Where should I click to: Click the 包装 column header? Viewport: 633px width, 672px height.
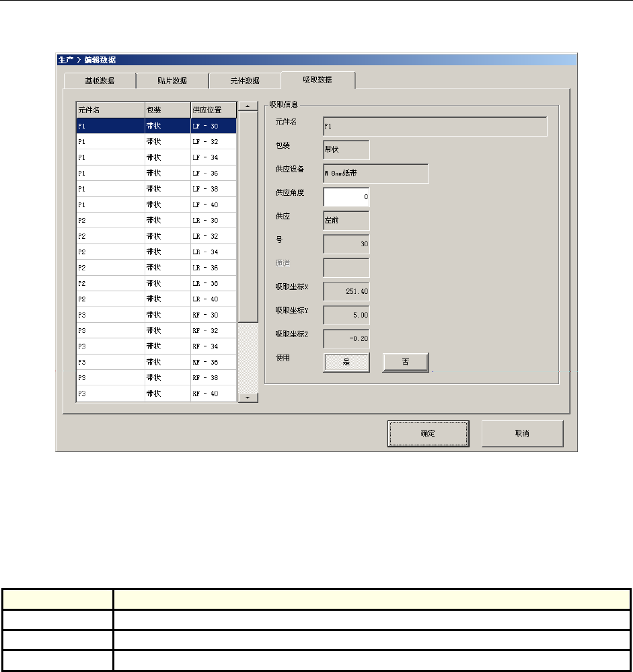coord(167,110)
